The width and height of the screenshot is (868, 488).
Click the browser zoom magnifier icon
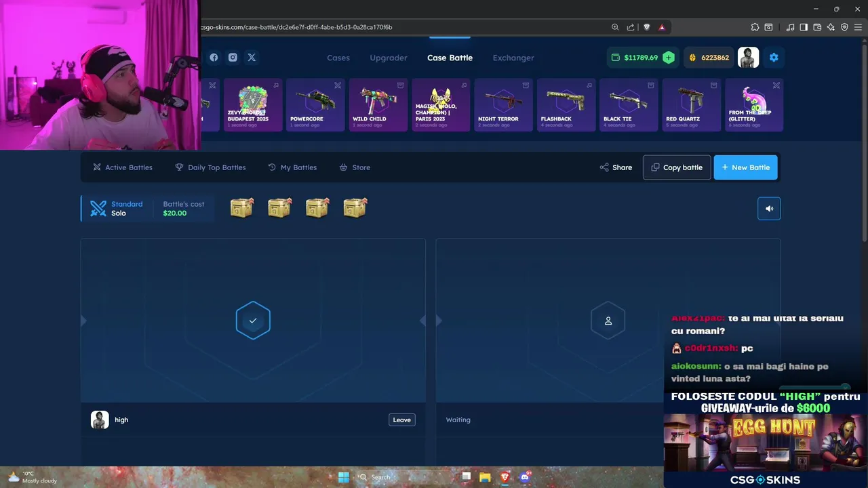(x=615, y=27)
